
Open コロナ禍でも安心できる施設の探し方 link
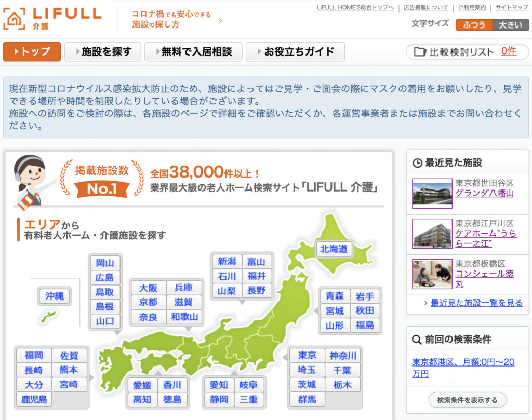[171, 19]
